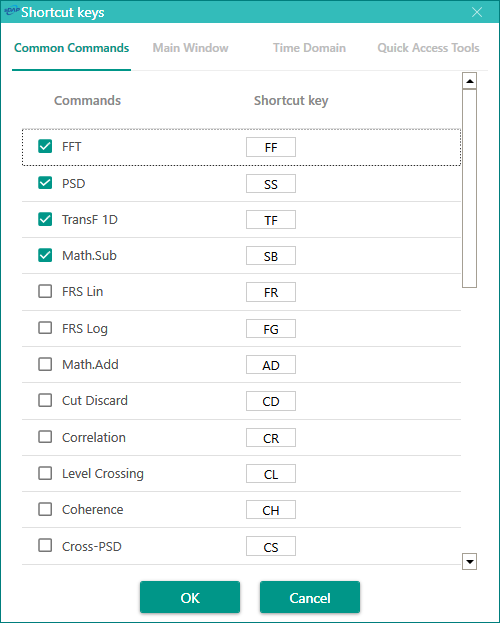Check the Correlation command checkbox

[x=45, y=437]
